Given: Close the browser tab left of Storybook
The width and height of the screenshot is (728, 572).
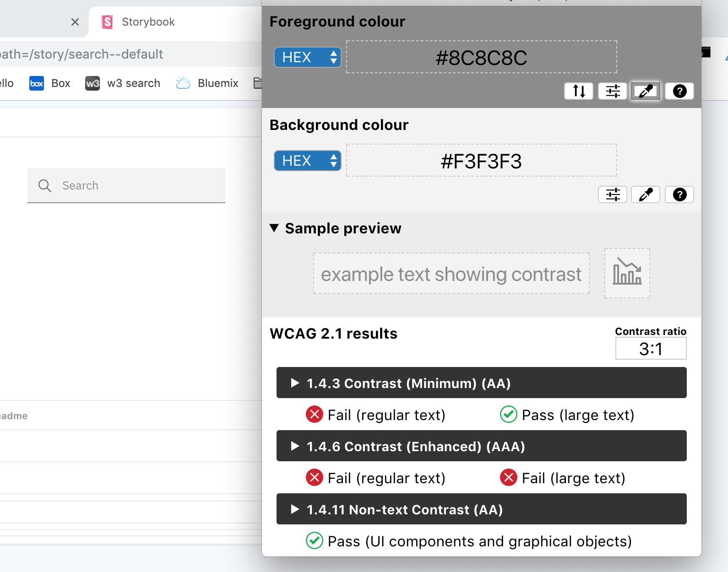Looking at the screenshot, I should 75,22.
